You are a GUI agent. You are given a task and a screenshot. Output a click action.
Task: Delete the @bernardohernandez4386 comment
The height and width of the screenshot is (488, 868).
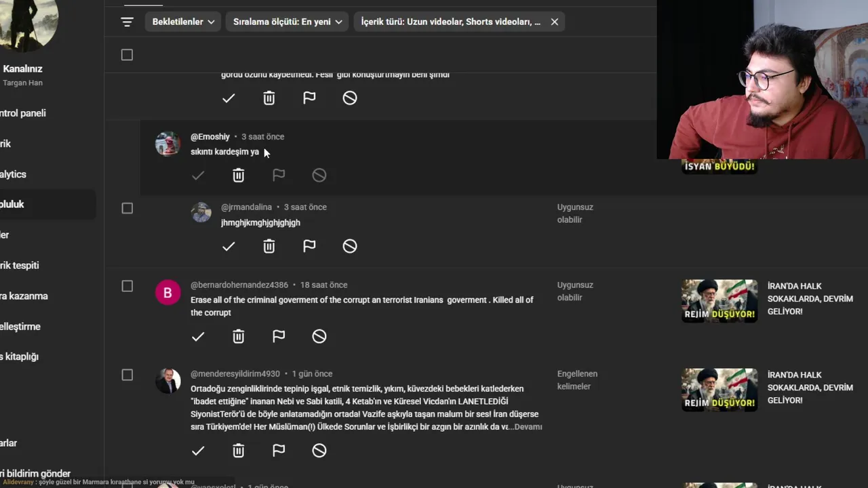(x=239, y=336)
